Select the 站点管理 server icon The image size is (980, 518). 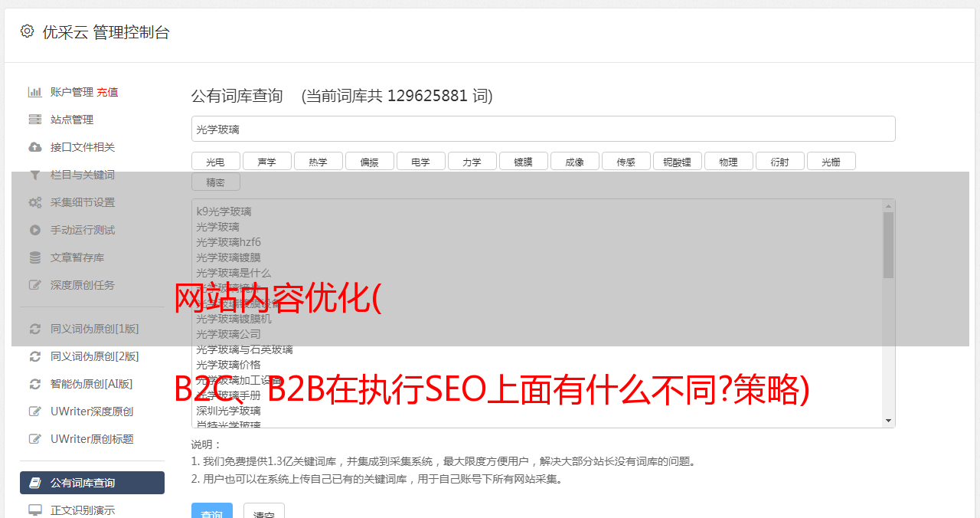tap(34, 120)
